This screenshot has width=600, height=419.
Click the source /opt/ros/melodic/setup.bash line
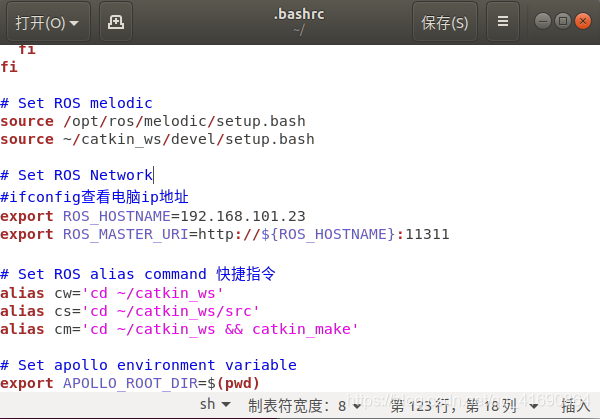(x=153, y=121)
